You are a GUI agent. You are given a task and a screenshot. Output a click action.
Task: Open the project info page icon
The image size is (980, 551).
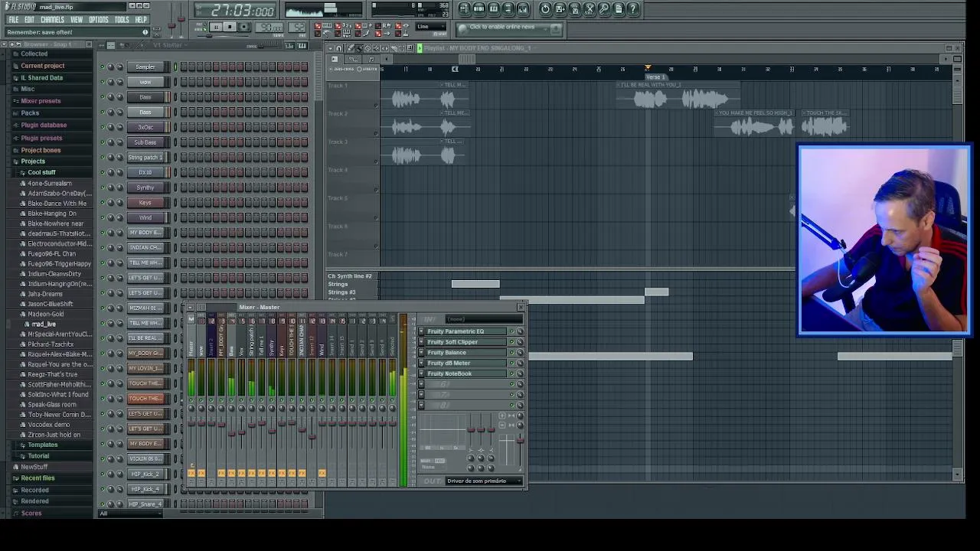coord(619,8)
